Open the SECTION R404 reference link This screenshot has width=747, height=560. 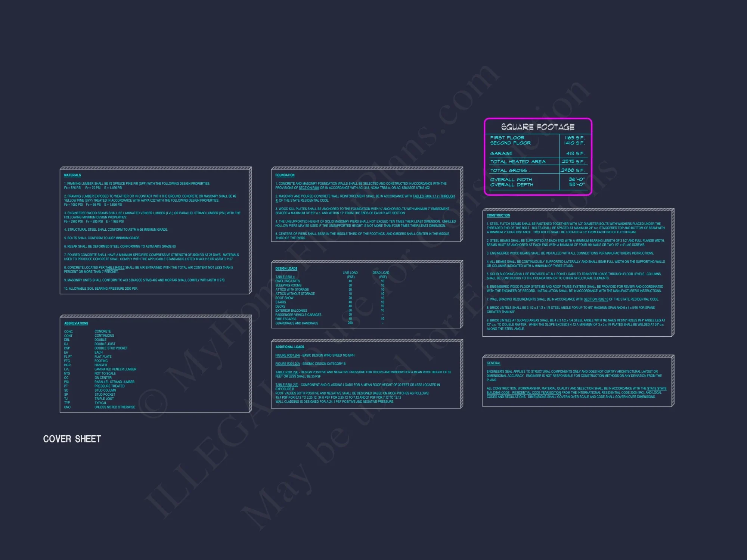pos(309,188)
